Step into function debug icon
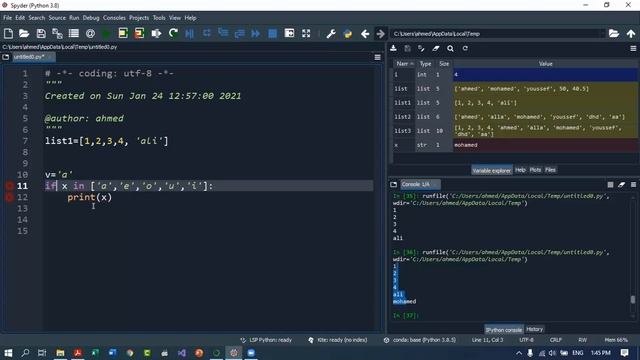This screenshot has height=360, width=640. (223, 33)
